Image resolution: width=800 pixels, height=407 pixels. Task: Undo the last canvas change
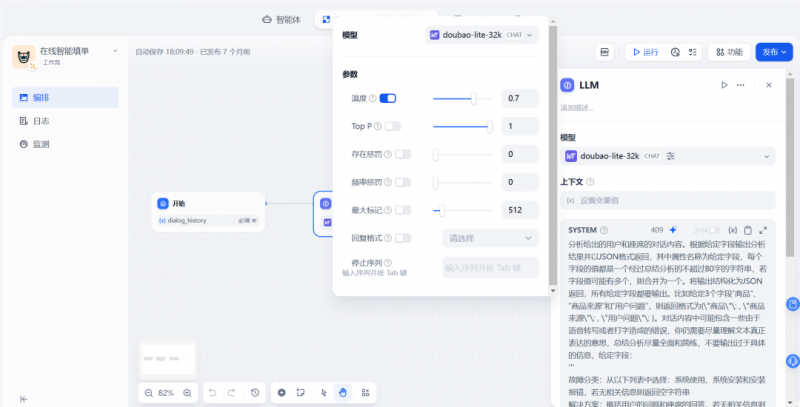point(213,393)
